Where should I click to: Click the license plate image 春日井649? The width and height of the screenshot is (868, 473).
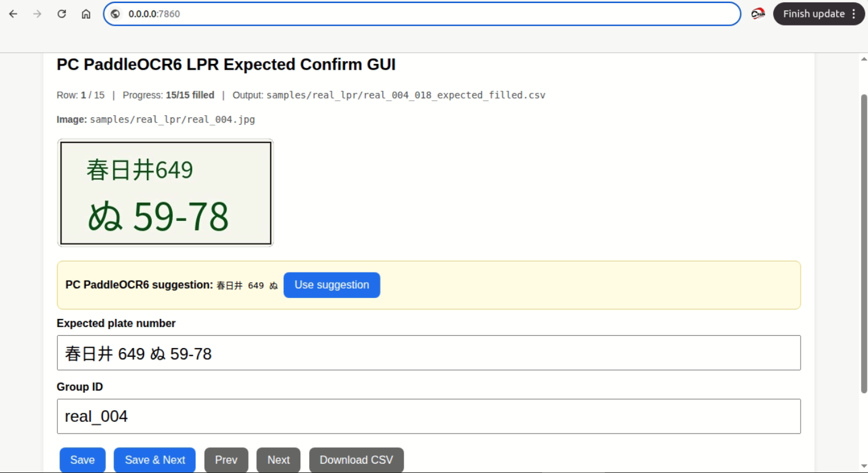click(x=166, y=193)
